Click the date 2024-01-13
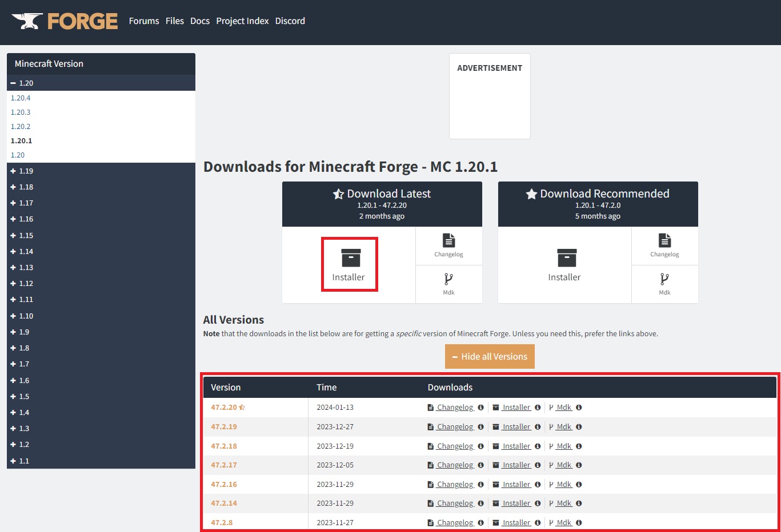 pos(335,408)
